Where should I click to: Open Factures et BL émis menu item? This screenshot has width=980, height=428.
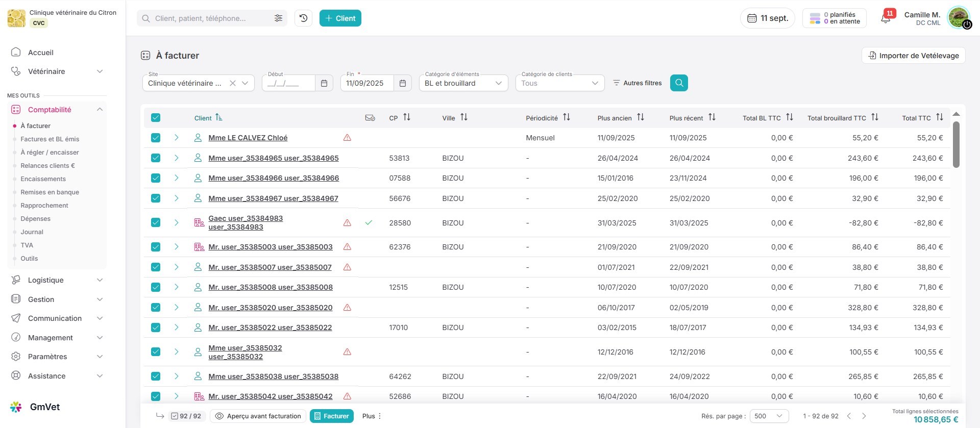[50, 139]
